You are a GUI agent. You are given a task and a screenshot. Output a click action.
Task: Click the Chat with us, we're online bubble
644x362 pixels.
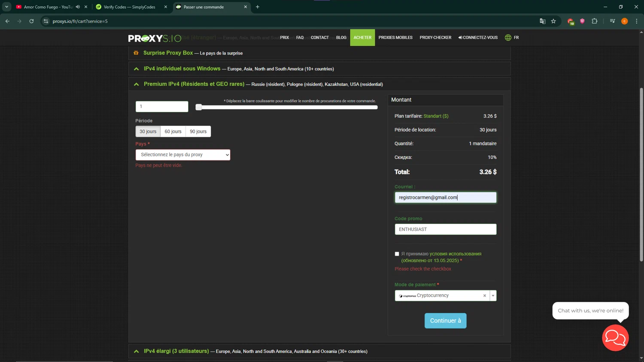tap(590, 311)
